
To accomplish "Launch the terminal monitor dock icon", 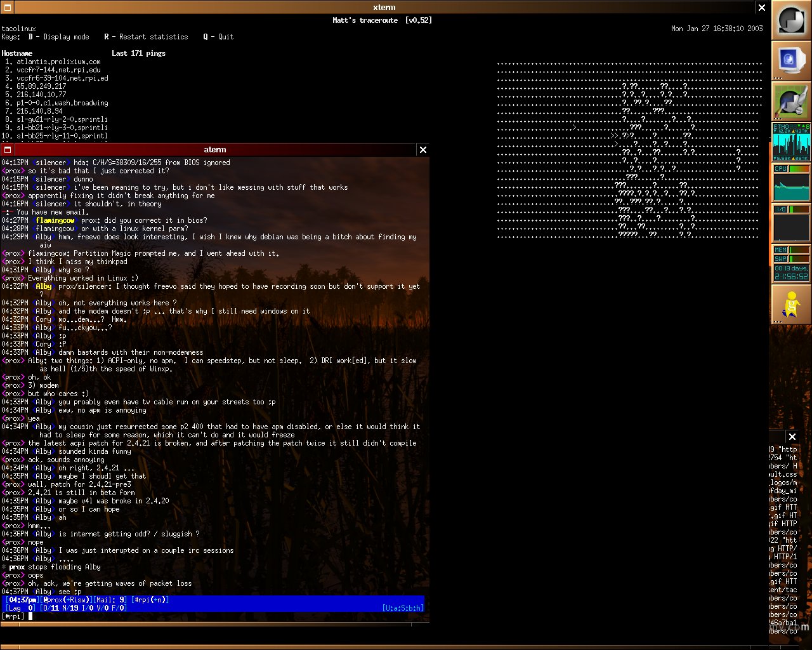I will click(791, 61).
